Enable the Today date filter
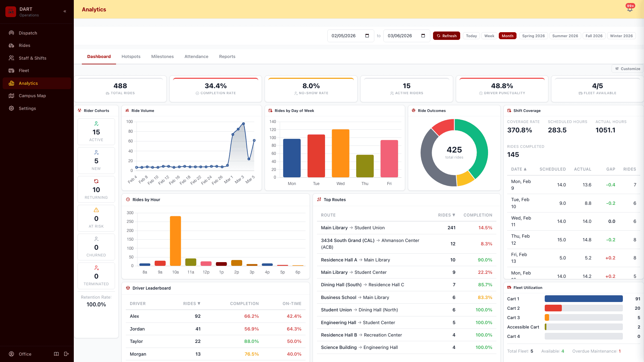644x362 pixels. (471, 36)
